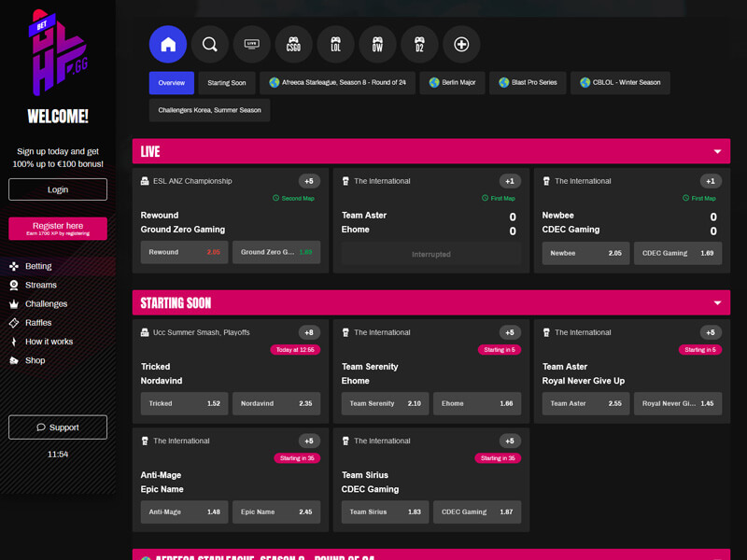Bet on Team Serenity at 2.10
The width and height of the screenshot is (747, 560).
click(x=385, y=403)
